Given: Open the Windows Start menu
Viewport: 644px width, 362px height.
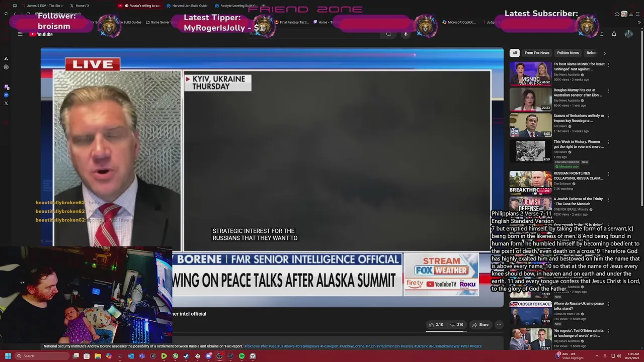Looking at the screenshot, I should click(x=8, y=356).
